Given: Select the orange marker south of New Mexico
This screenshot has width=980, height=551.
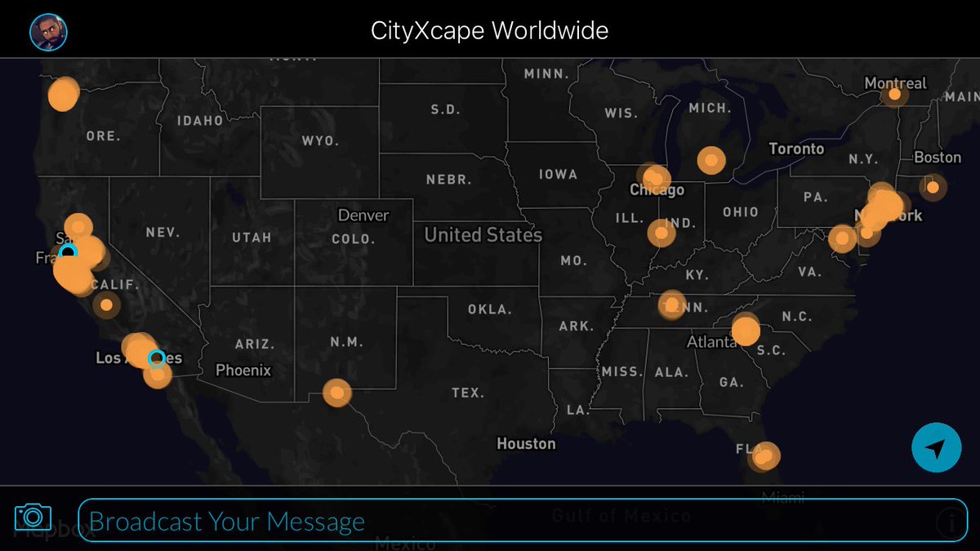Looking at the screenshot, I should 336,393.
